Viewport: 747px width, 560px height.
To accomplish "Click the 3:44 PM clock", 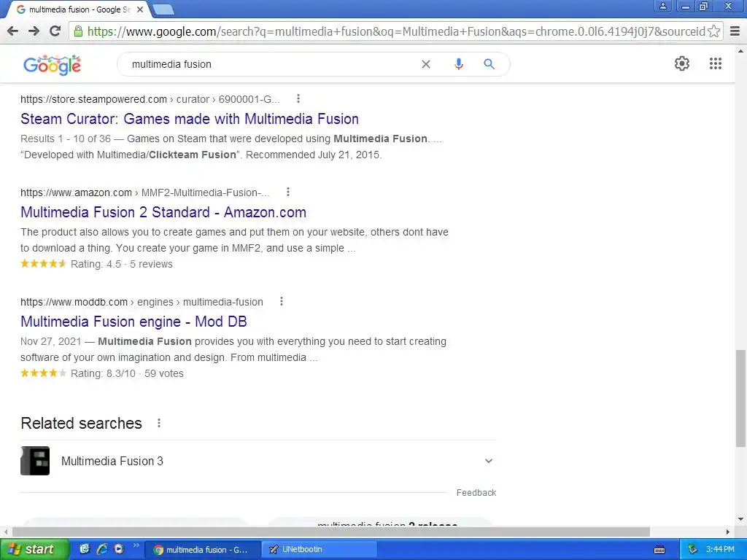I will [x=720, y=549].
